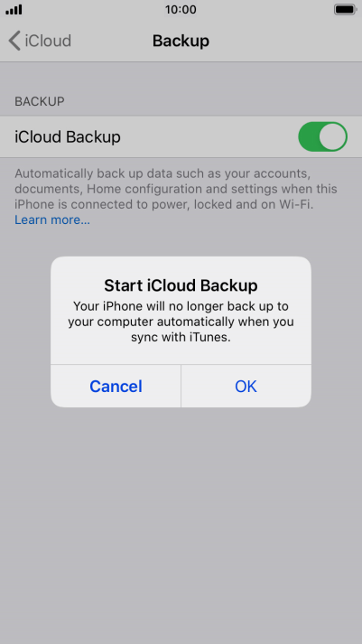The width and height of the screenshot is (362, 644).
Task: Tap the iCloud Backup row label
Action: click(68, 136)
